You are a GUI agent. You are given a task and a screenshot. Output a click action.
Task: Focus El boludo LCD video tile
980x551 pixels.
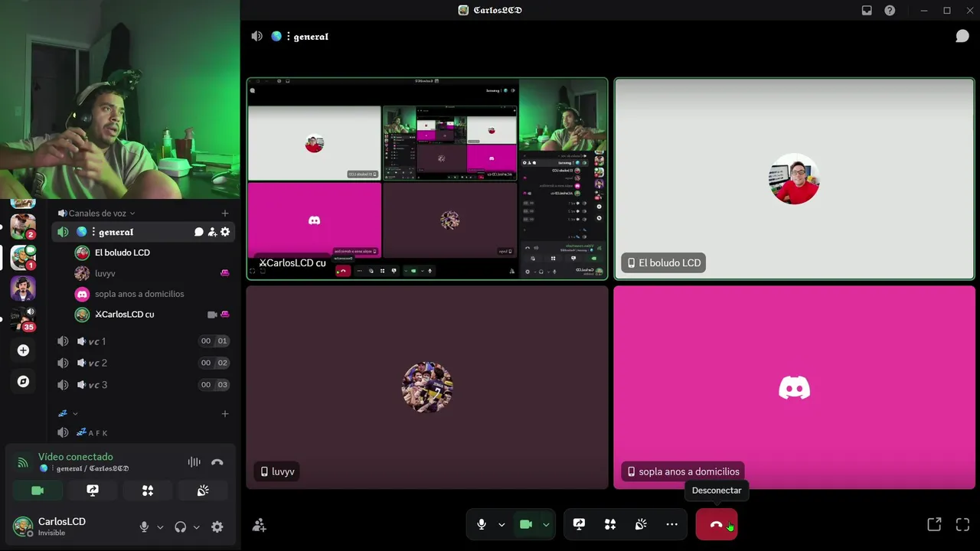[x=794, y=179]
